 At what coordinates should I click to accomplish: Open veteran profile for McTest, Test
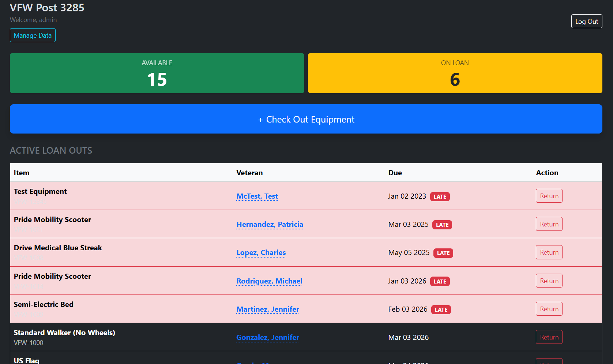[257, 196]
